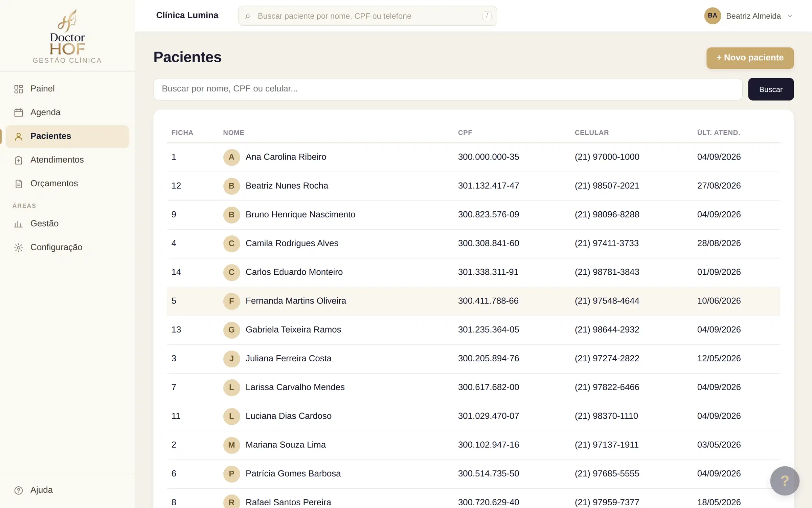The image size is (812, 508).
Task: Click the Agenda calendar icon
Action: pyautogui.click(x=19, y=113)
